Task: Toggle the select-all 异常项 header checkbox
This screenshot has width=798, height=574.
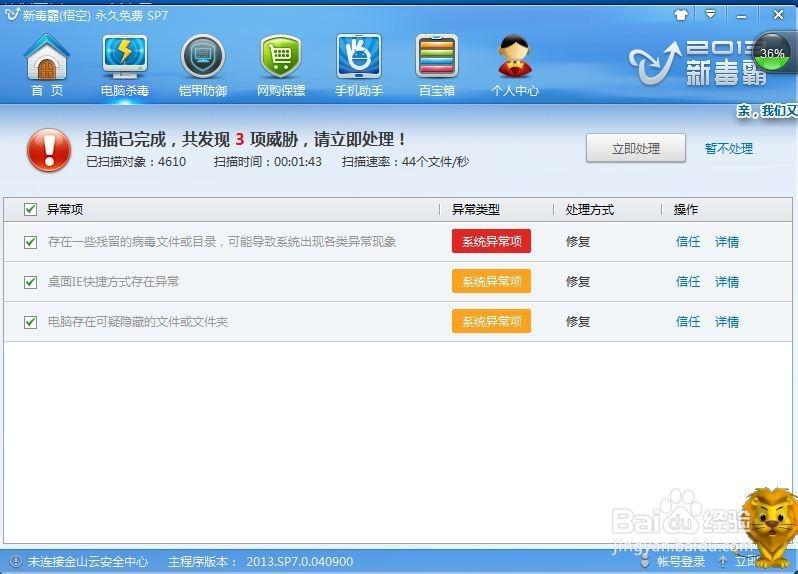Action: point(31,209)
